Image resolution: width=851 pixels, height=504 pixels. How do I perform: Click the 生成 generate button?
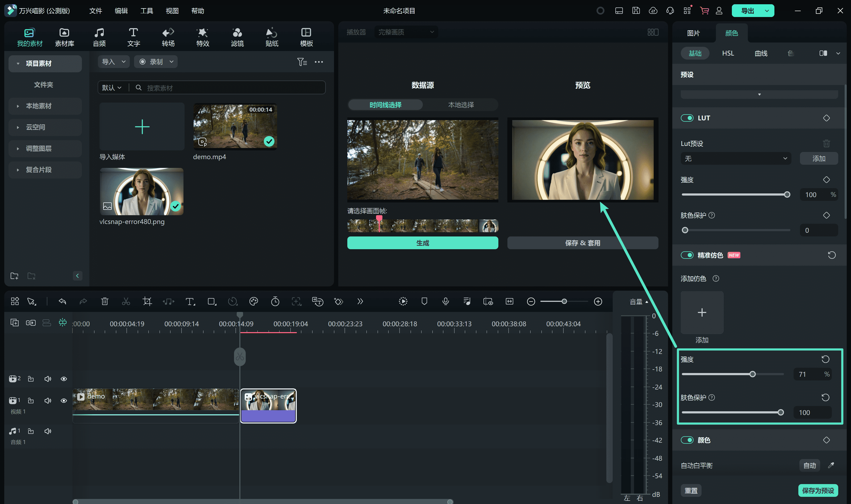pos(422,243)
